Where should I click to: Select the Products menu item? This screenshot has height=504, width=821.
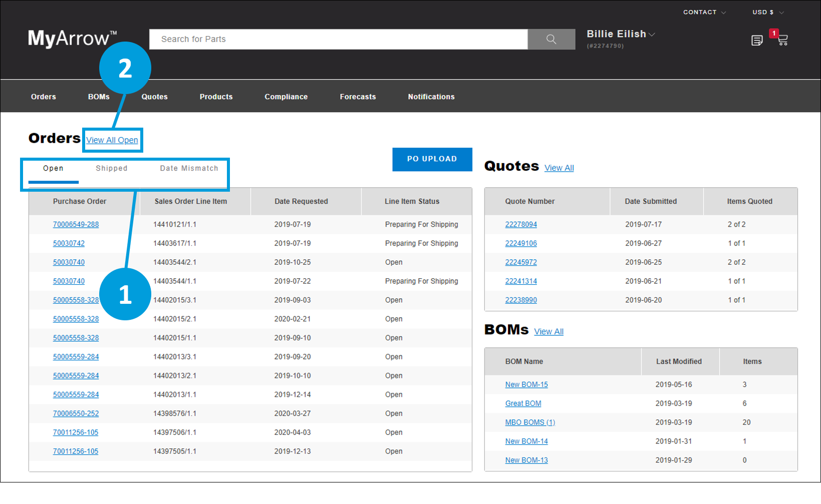[x=216, y=96]
